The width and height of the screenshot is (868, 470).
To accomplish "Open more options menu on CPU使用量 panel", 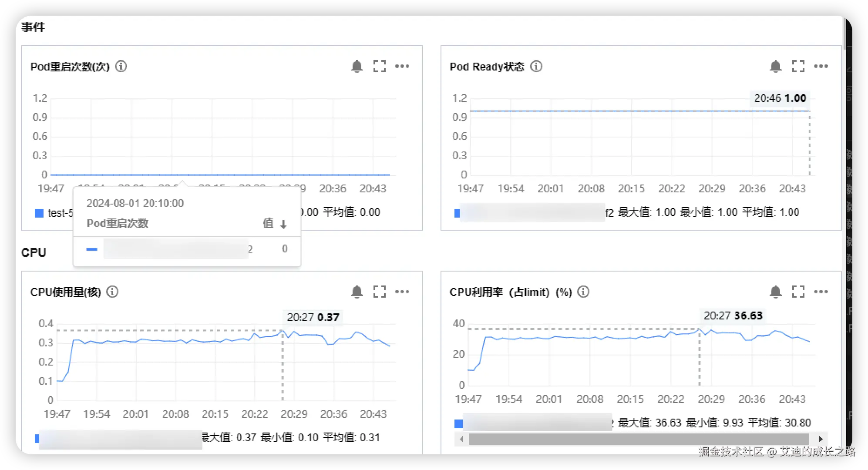I will tap(402, 292).
